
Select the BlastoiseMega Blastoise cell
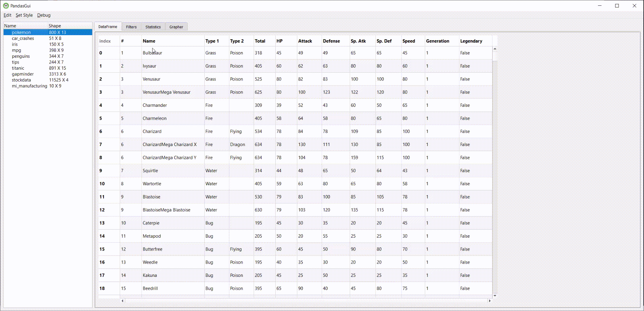(173, 210)
